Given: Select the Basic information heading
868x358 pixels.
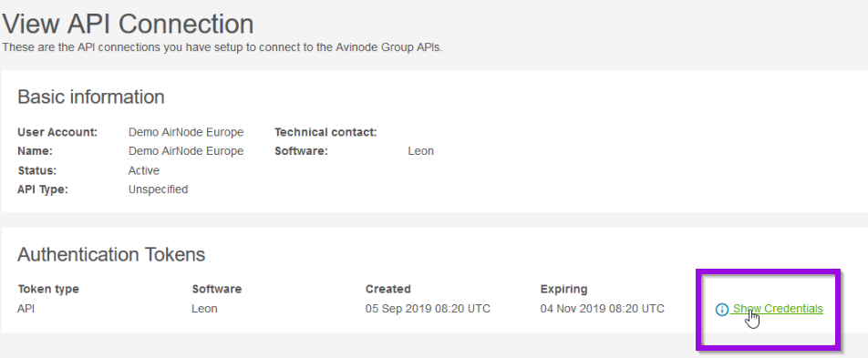Looking at the screenshot, I should 91,97.
